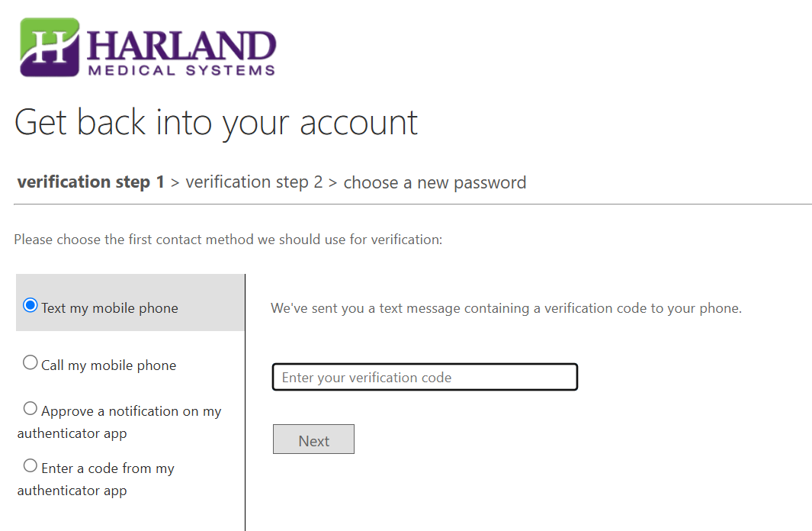Pick the Enter a code radio button

point(30,465)
